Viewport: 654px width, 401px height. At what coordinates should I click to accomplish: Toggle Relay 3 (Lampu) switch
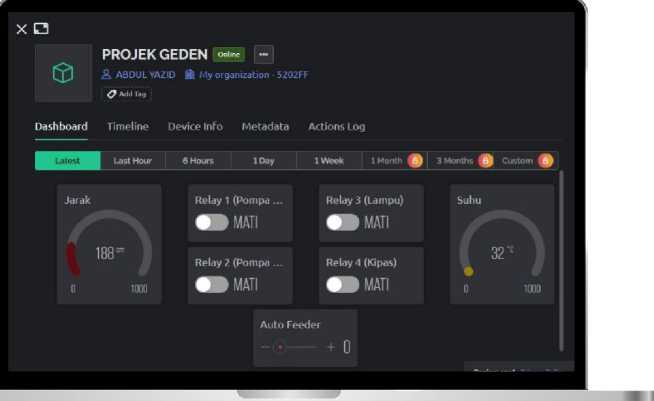(x=343, y=222)
